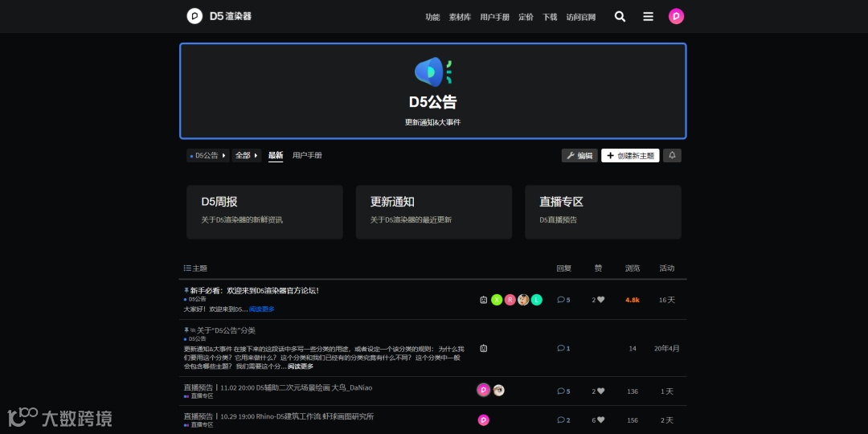Click 阅读更多 under 新手必看 excerpt

(x=261, y=309)
